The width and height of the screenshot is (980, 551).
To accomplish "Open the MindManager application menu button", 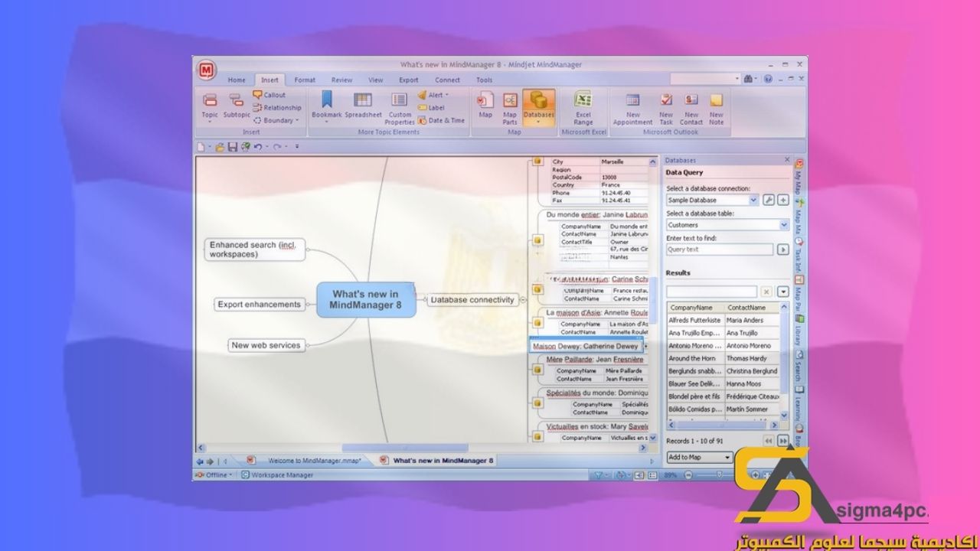I will tap(206, 70).
